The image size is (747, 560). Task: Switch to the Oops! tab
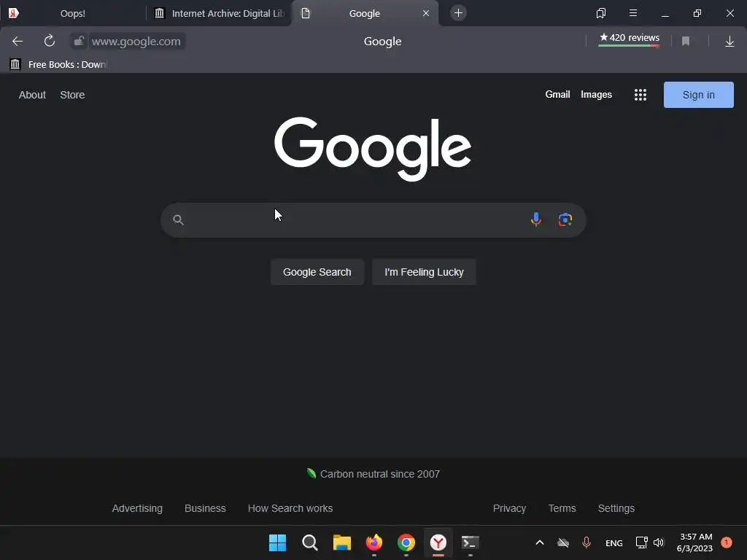click(x=72, y=13)
